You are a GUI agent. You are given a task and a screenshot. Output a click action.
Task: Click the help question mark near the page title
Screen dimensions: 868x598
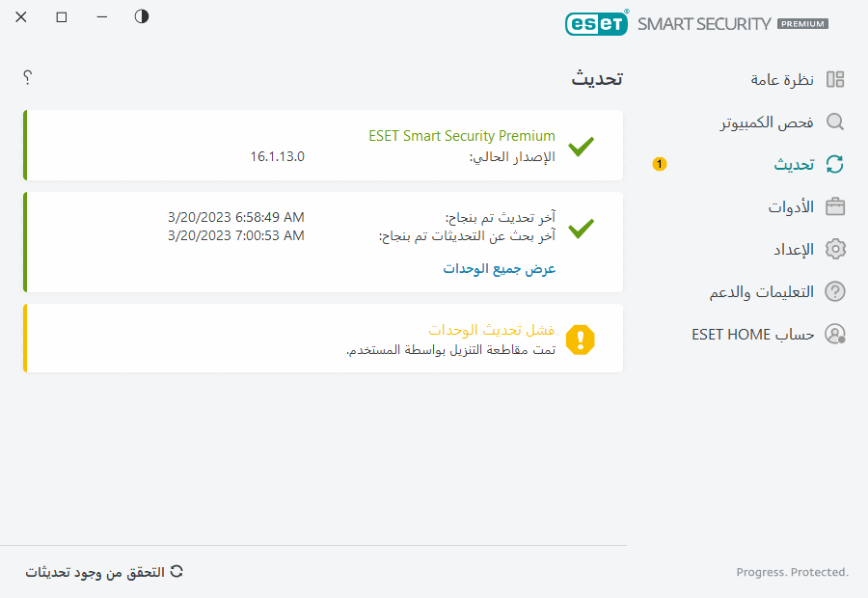tap(27, 79)
